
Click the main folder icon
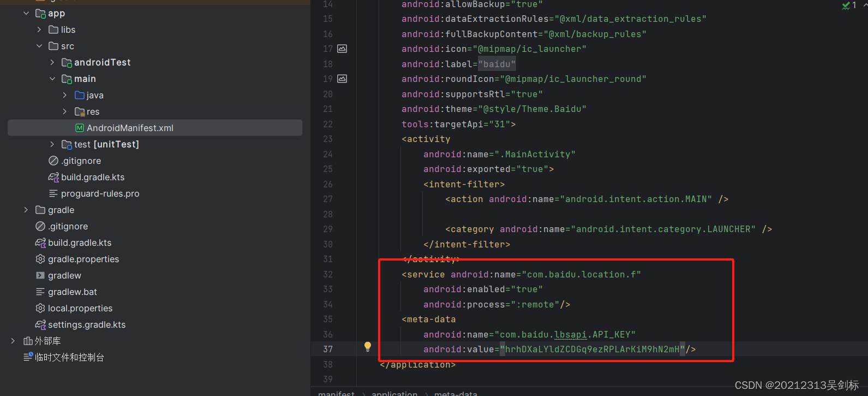click(67, 79)
